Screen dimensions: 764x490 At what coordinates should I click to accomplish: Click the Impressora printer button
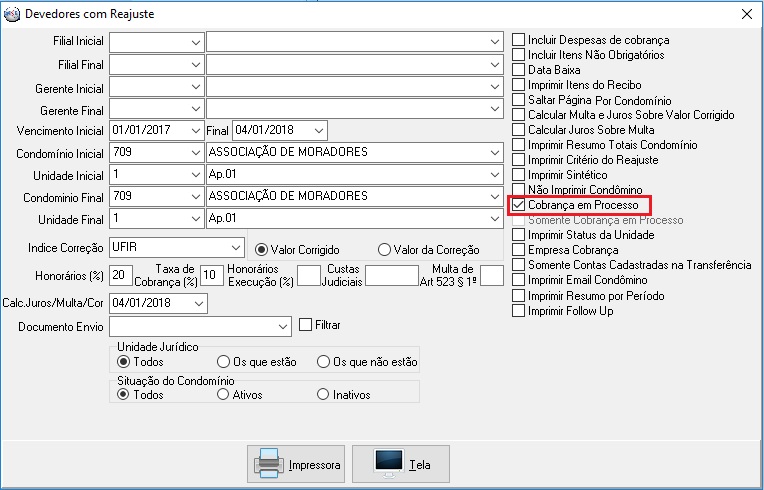pos(296,465)
